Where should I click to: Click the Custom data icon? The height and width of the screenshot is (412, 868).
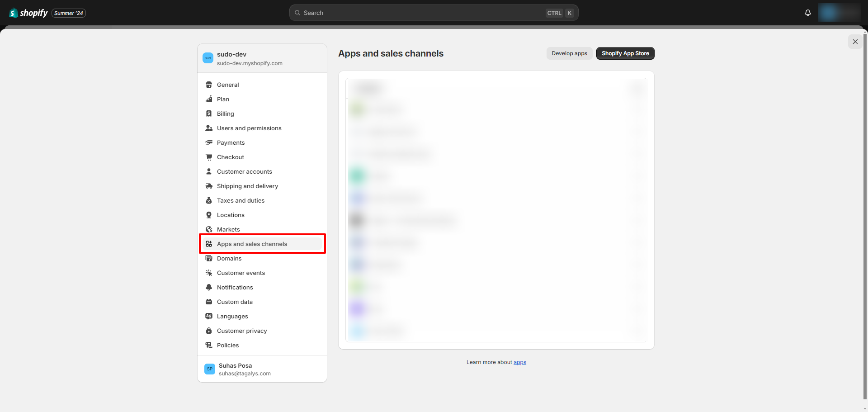pos(209,302)
